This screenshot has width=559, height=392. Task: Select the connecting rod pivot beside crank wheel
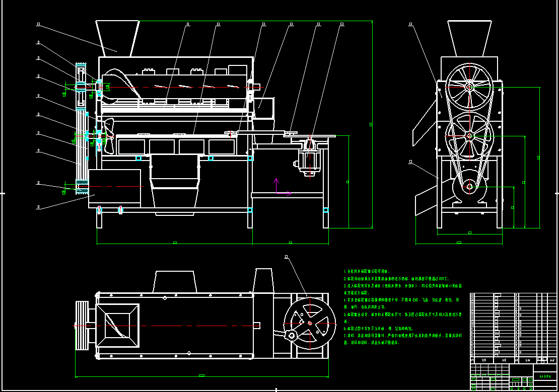(x=292, y=335)
